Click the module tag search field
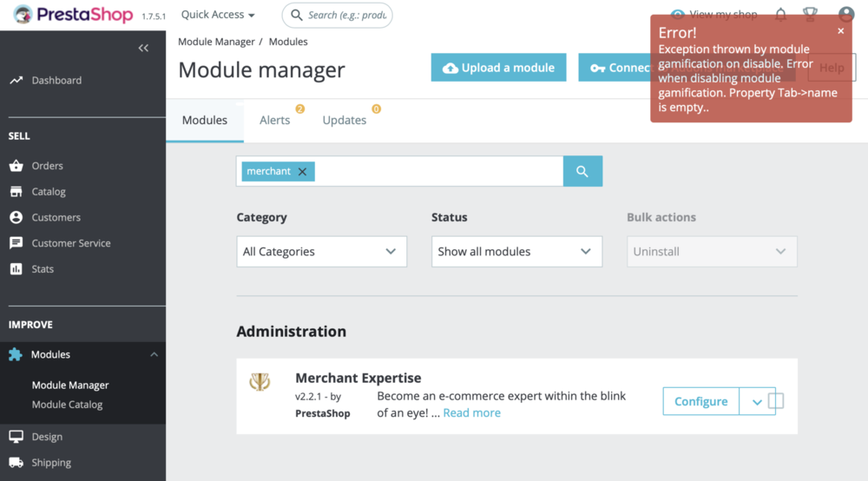Image resolution: width=868 pixels, height=481 pixels. pos(438,171)
